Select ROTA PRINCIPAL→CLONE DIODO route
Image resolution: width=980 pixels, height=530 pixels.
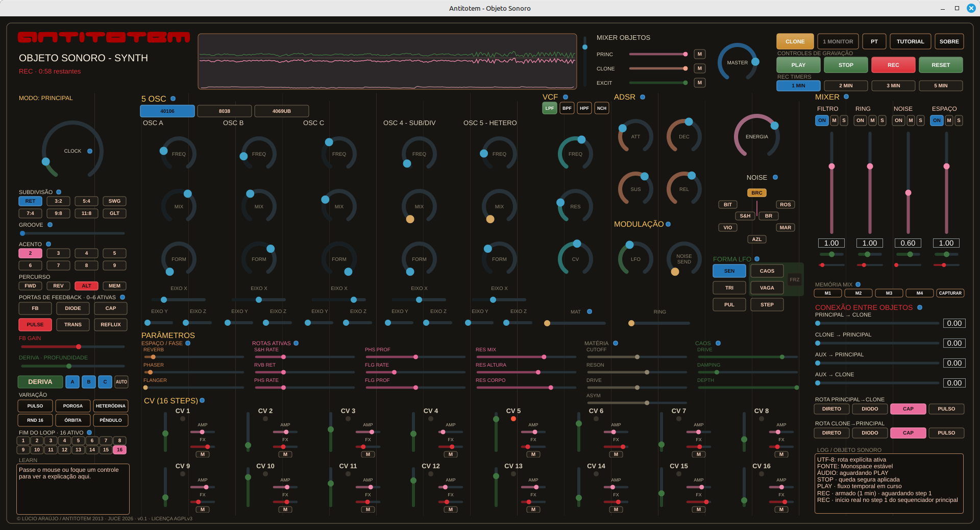870,409
